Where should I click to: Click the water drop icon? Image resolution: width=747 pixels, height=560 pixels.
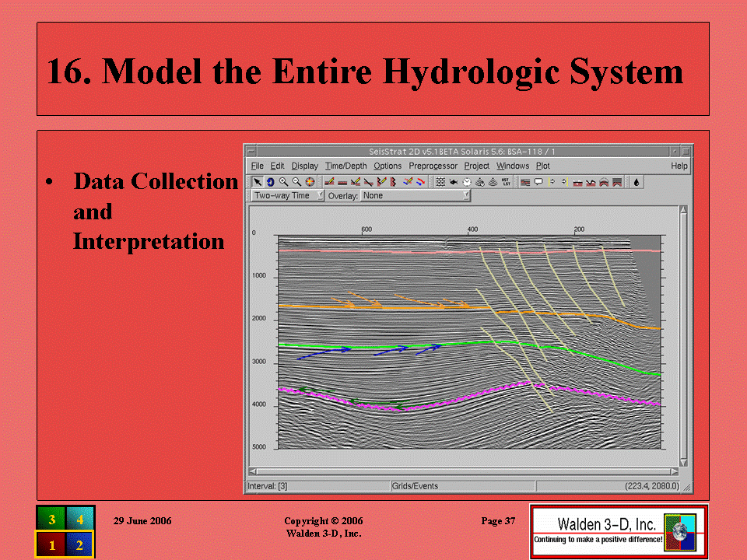click(x=637, y=182)
